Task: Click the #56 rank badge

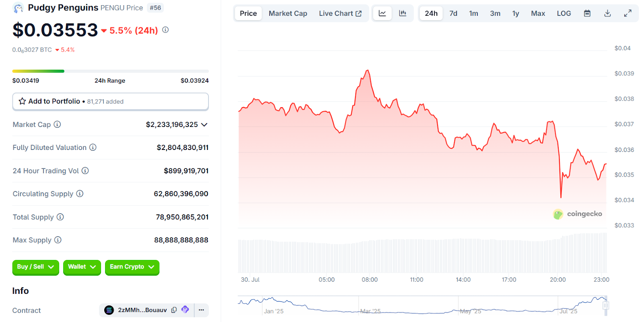Action: coord(155,8)
